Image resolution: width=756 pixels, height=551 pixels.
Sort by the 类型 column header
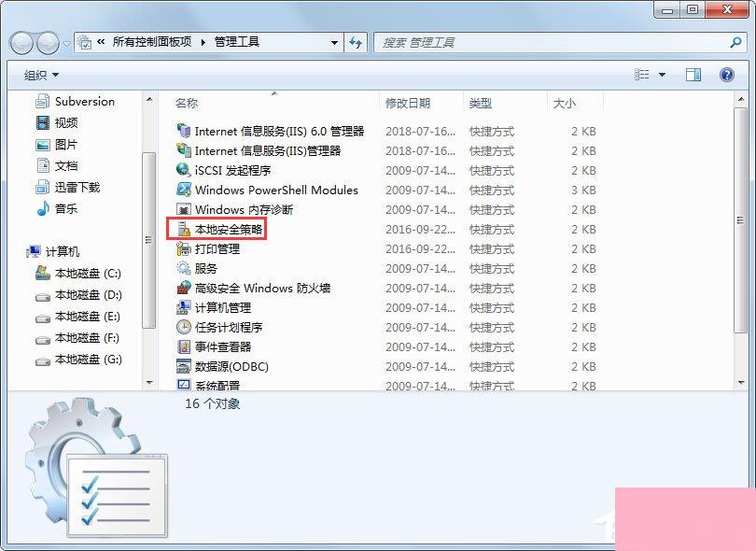481,103
